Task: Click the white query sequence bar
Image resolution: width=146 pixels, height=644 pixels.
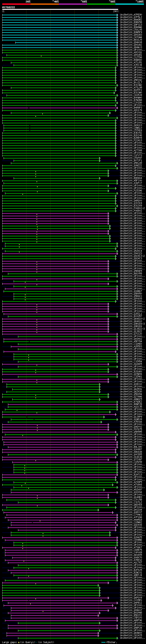Action: [x=60, y=10]
